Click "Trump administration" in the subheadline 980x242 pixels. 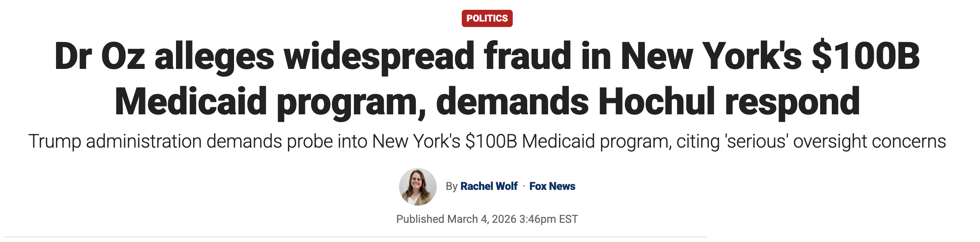(x=115, y=141)
